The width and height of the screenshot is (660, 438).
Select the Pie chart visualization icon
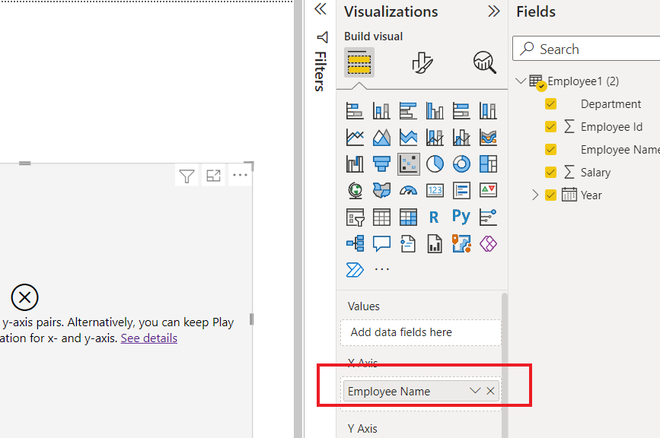point(435,164)
